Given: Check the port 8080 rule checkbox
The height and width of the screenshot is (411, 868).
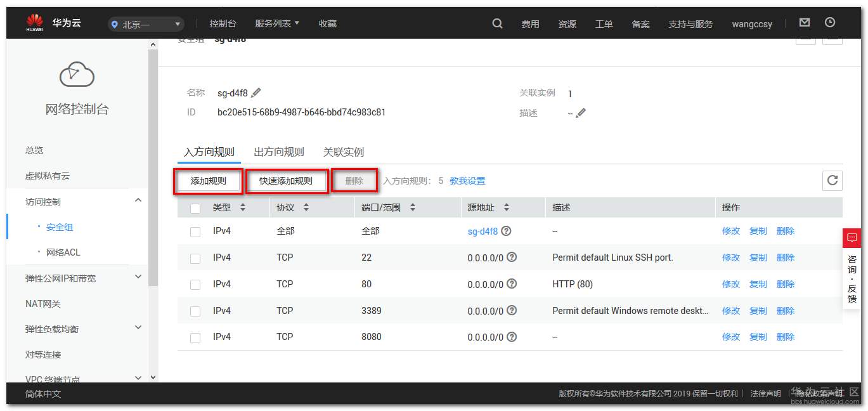Looking at the screenshot, I should click(x=195, y=338).
